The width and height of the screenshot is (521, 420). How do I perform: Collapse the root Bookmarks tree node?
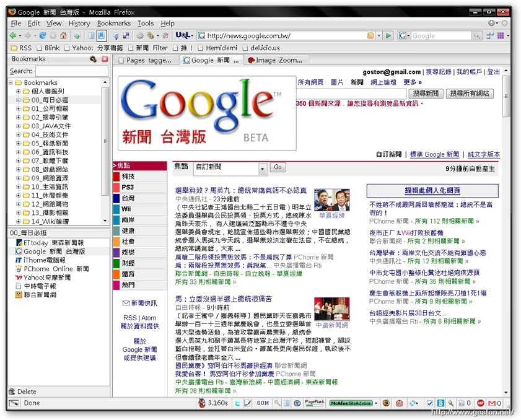coord(11,82)
